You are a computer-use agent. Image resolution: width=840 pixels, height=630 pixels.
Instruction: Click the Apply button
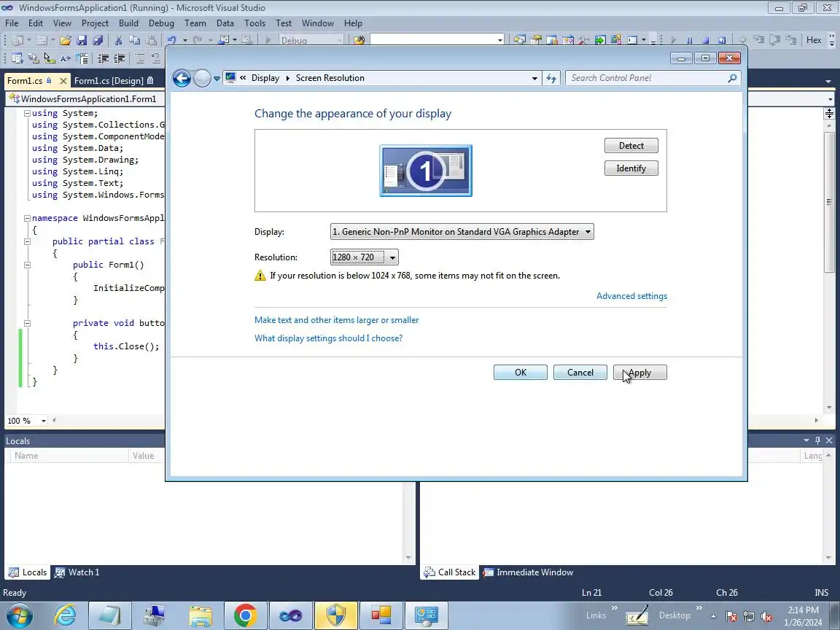tap(640, 373)
